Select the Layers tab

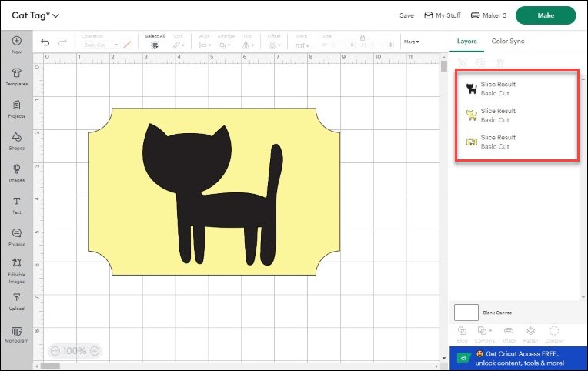[466, 41]
